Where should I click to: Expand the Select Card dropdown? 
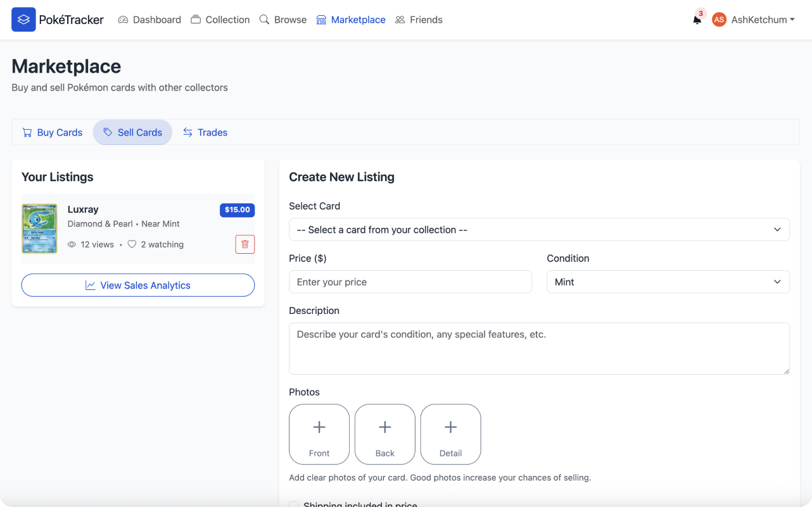point(539,230)
